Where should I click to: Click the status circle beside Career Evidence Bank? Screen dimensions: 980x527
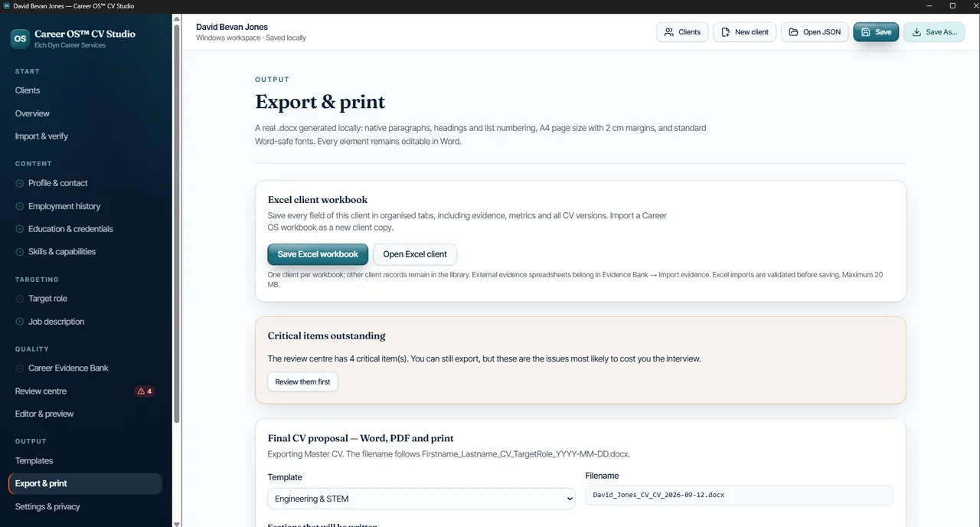20,368
